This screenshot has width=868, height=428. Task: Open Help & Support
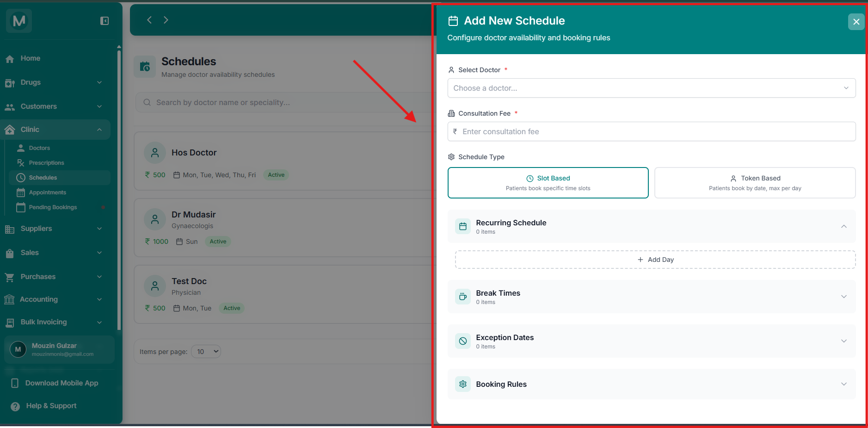(x=51, y=406)
